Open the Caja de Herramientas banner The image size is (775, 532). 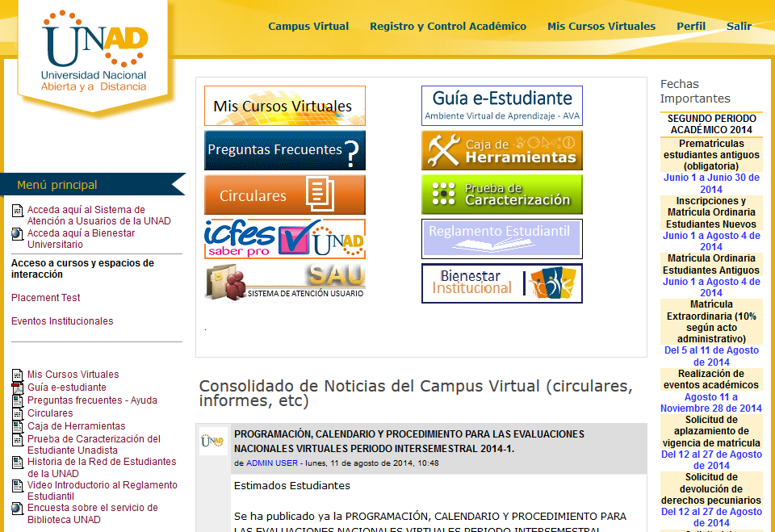pyautogui.click(x=501, y=150)
